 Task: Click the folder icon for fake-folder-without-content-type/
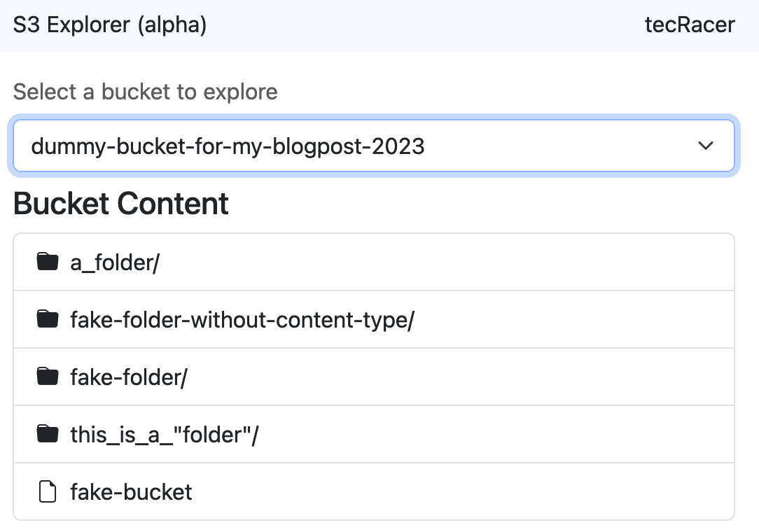pyautogui.click(x=48, y=319)
